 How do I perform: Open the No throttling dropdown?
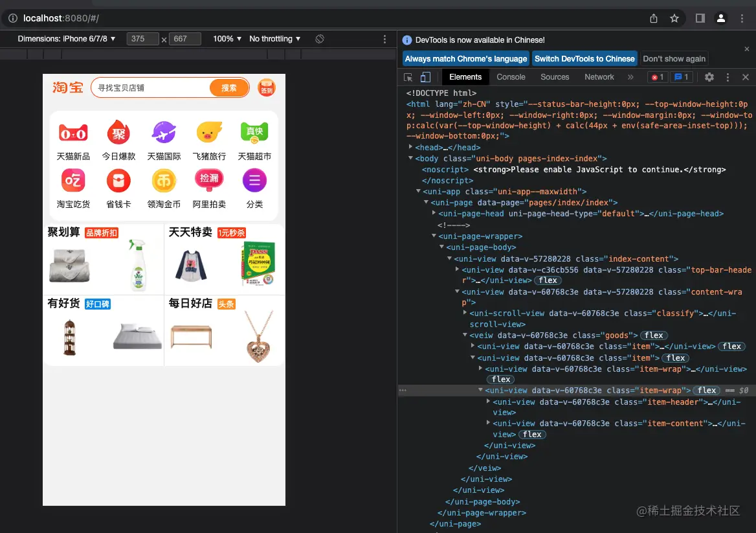(275, 39)
